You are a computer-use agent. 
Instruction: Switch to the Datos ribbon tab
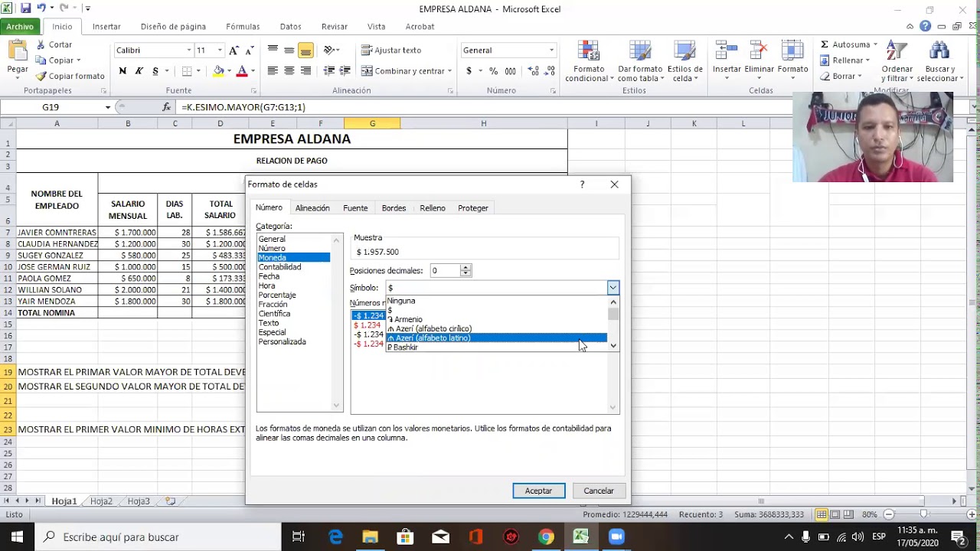tap(291, 27)
